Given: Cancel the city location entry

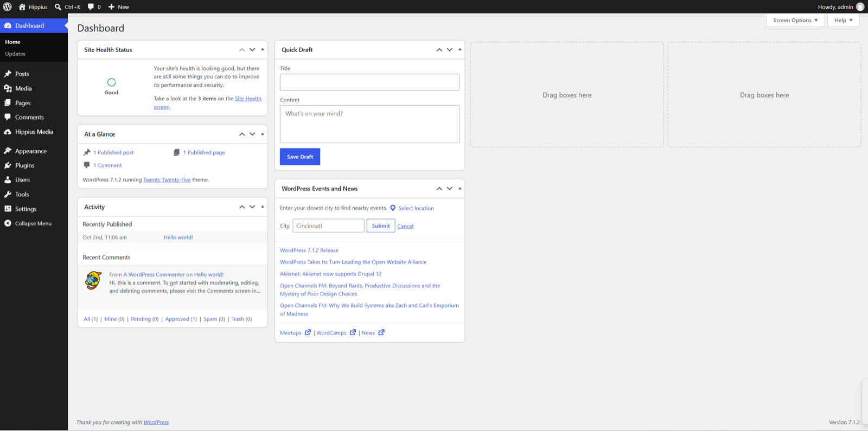Looking at the screenshot, I should pyautogui.click(x=405, y=227).
